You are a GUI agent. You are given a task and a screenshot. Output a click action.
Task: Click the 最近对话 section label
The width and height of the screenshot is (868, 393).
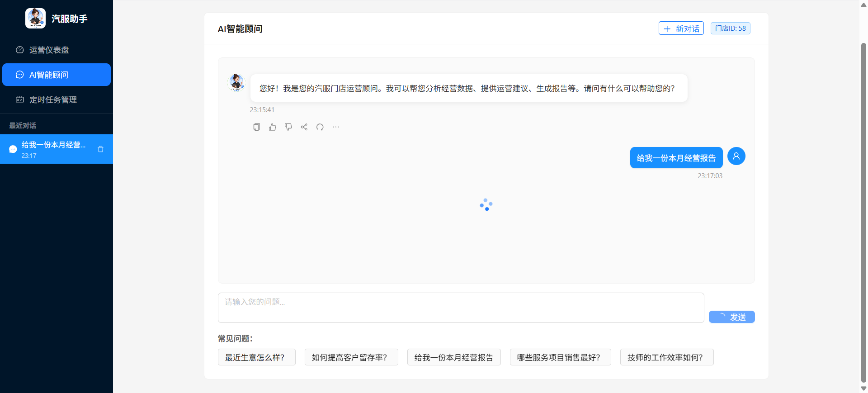[x=23, y=125]
